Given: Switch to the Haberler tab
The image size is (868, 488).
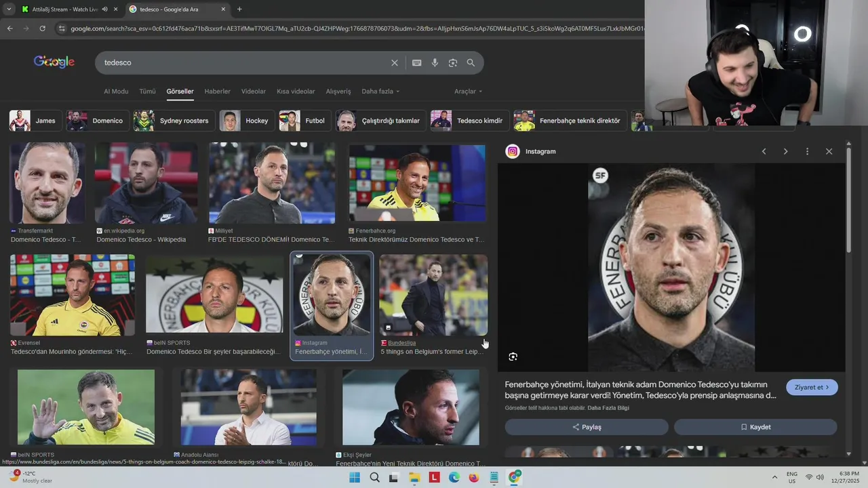Looking at the screenshot, I should pos(218,91).
